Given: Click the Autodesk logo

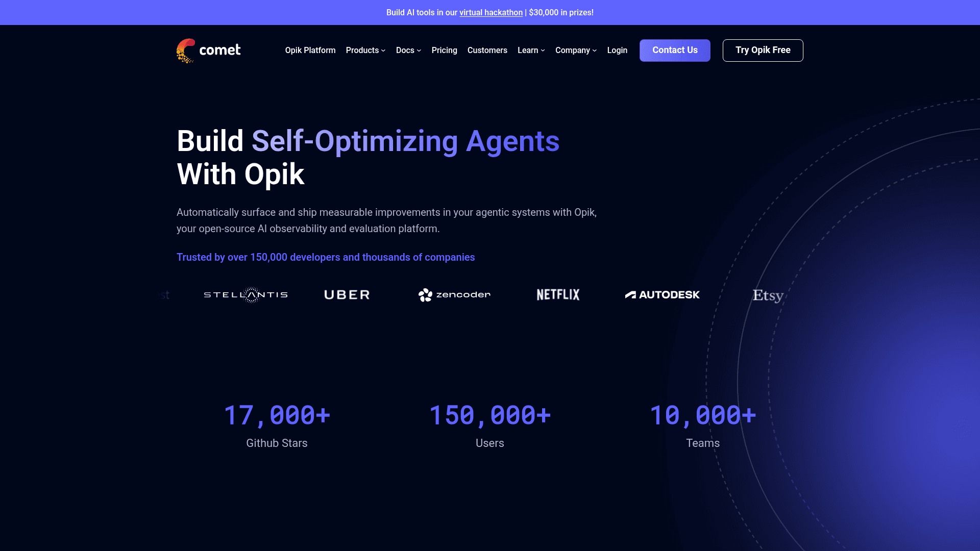Looking at the screenshot, I should [x=663, y=295].
